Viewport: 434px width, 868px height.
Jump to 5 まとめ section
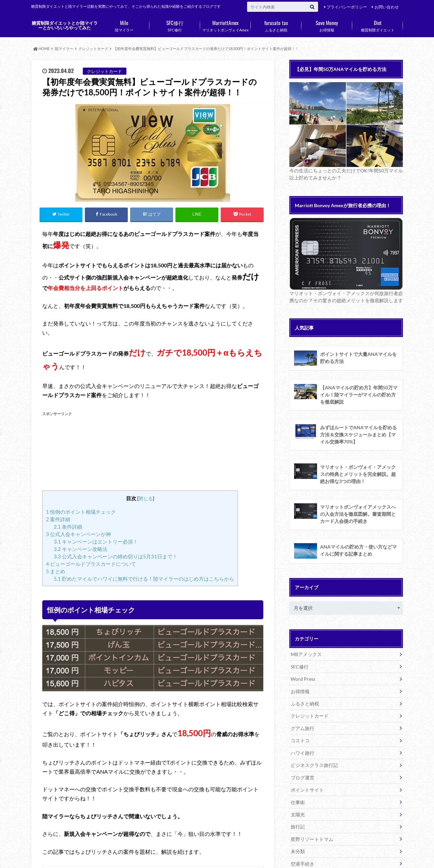[x=55, y=572]
